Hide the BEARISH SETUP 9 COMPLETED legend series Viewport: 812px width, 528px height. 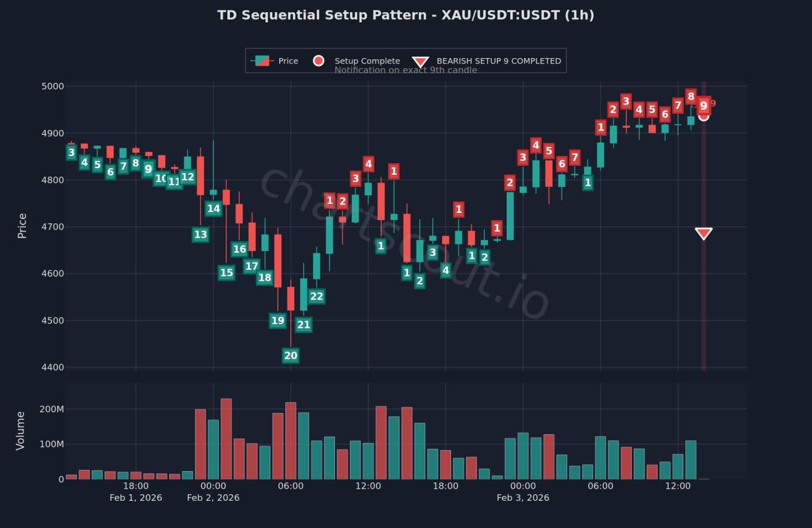pyautogui.click(x=498, y=61)
